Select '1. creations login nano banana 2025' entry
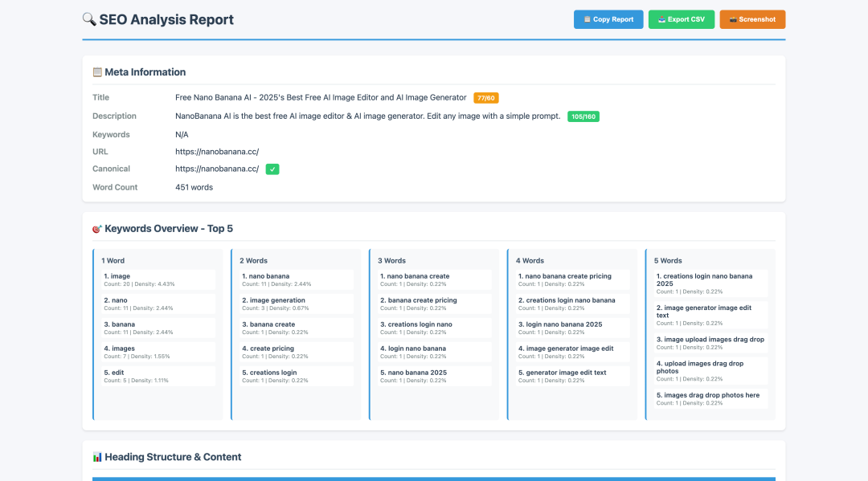Screen dimensions: 868x481 (710, 283)
